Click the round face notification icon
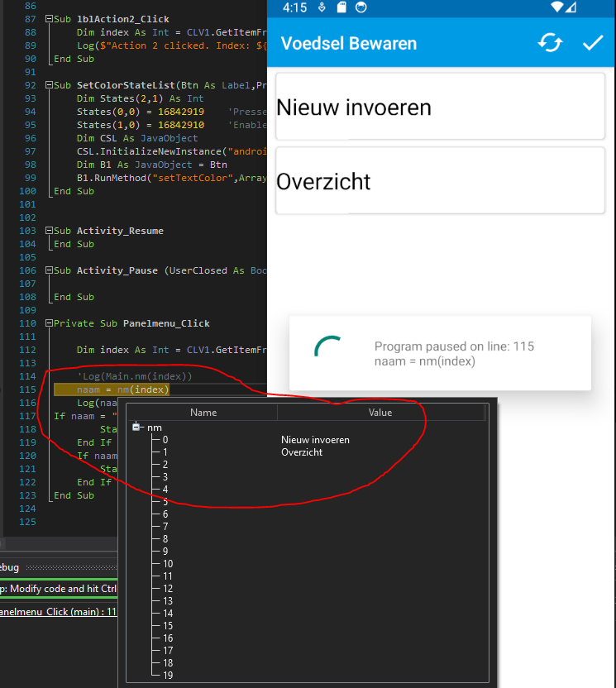Viewport: 616px width, 688px height. 361,7
